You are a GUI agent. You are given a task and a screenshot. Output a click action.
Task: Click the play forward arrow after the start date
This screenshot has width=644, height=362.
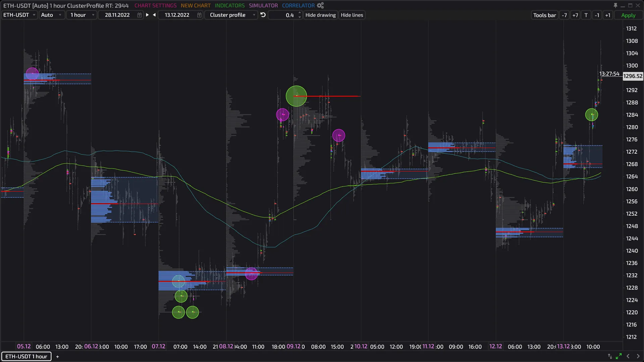(147, 15)
